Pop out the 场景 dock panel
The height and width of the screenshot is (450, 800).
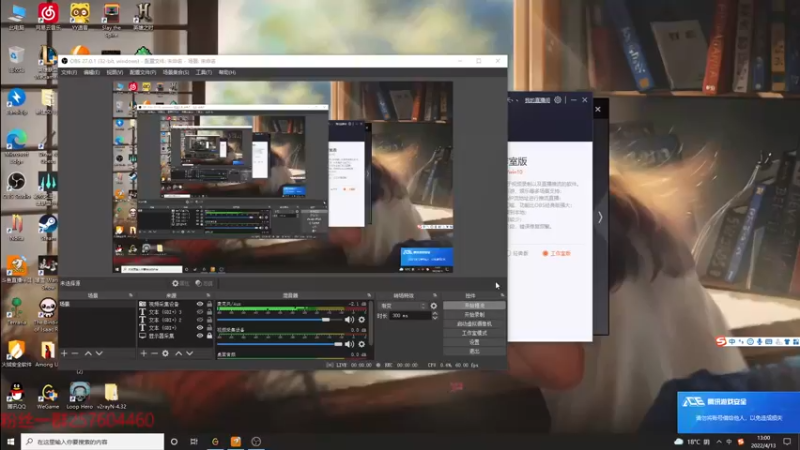pos(131,295)
